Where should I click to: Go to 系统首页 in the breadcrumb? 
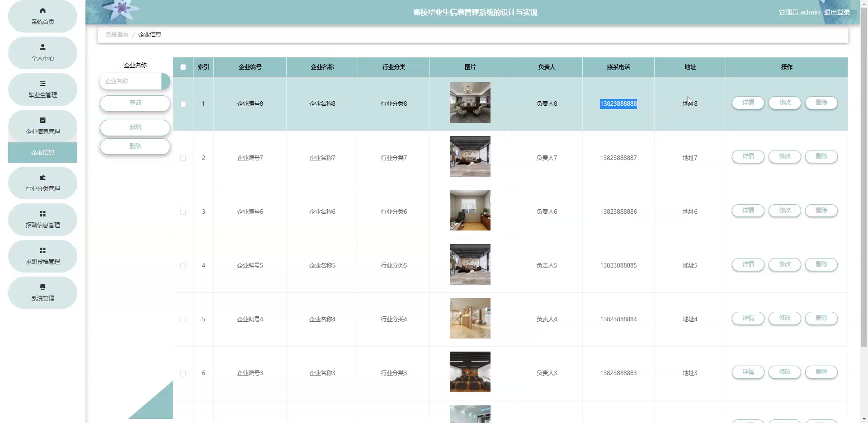tap(117, 34)
